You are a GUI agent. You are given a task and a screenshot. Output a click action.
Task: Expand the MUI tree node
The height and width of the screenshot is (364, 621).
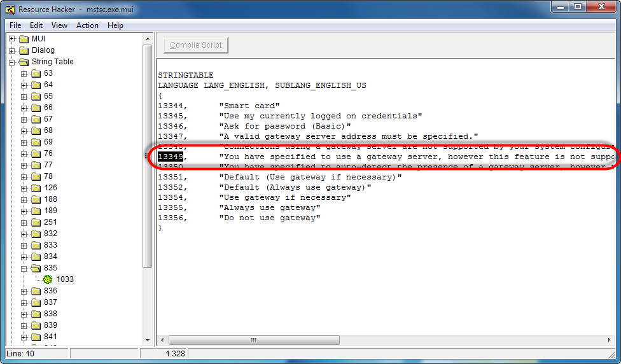tap(11, 39)
